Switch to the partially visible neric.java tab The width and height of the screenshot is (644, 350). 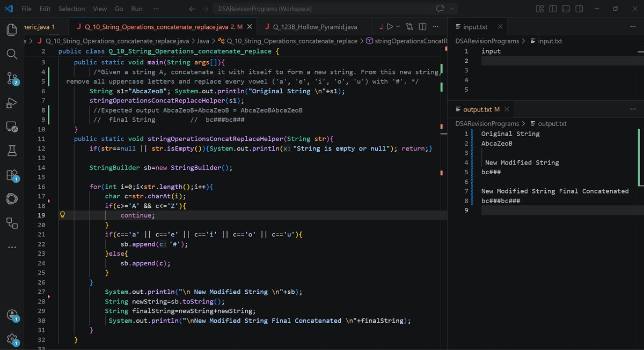point(46,26)
